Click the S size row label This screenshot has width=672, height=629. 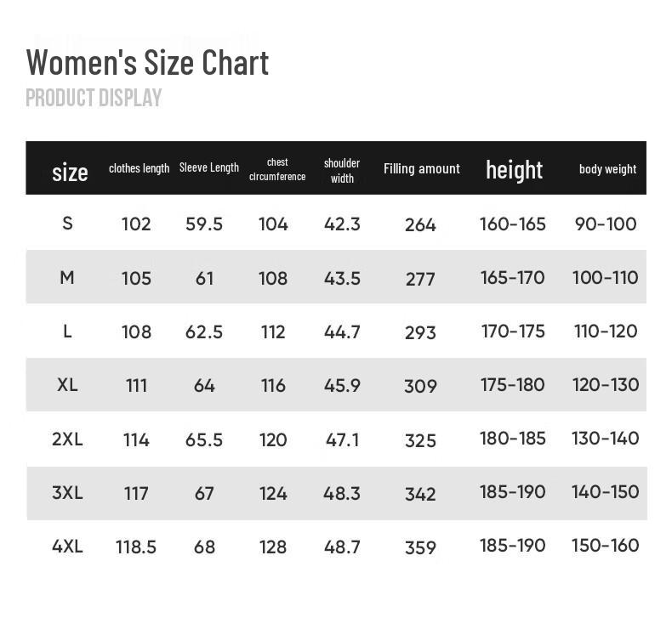[x=67, y=223]
